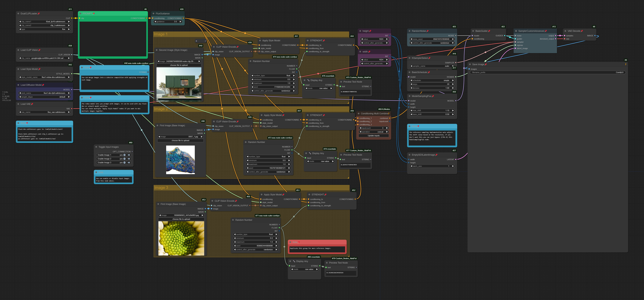Toggle Enable Image 2 in Toggle Input Images node
The height and width of the screenshot is (300, 644).
click(125, 159)
